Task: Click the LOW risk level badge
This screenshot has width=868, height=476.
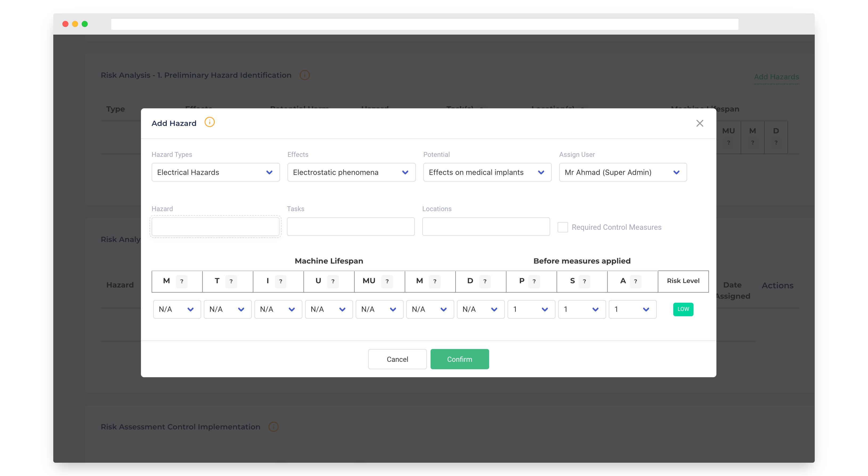Action: [683, 309]
